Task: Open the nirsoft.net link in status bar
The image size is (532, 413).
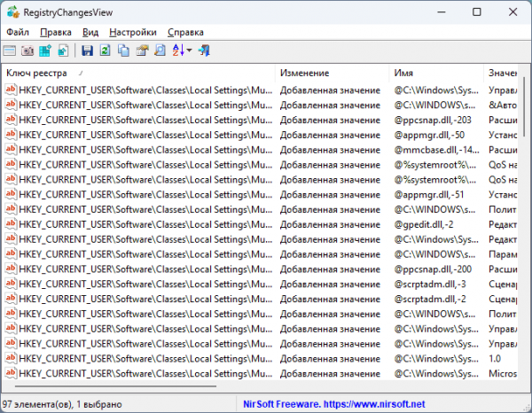Action: click(x=374, y=404)
